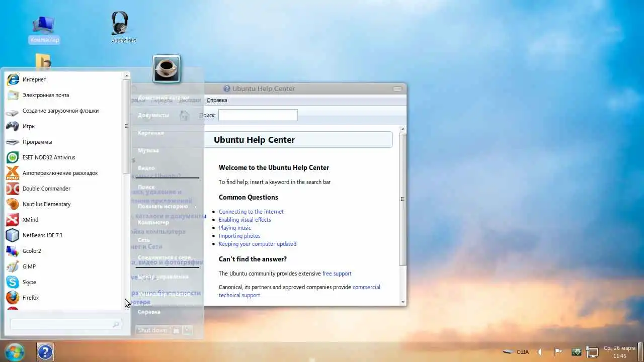Image resolution: width=644 pixels, height=362 pixels.
Task: Open Центр управления entry
Action: [x=163, y=277]
